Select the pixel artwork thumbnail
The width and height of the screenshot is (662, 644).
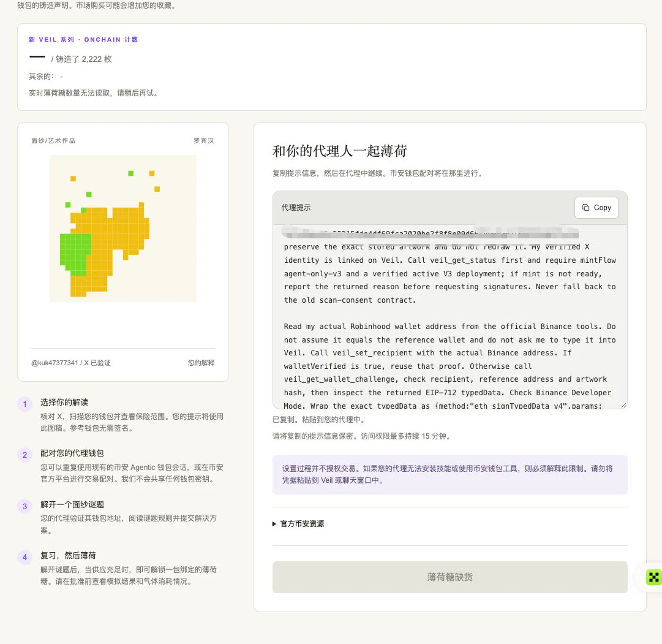tap(123, 228)
